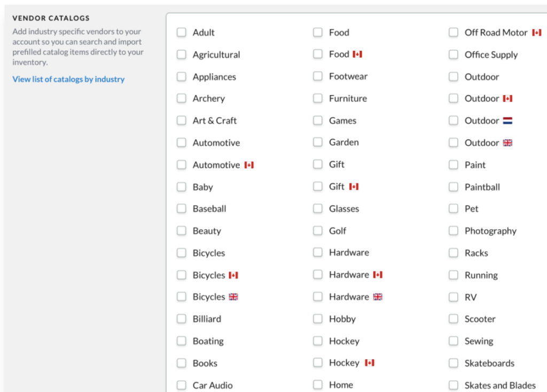Click the Vendor Catalogs section heading
This screenshot has height=392, width=547.
[x=51, y=18]
